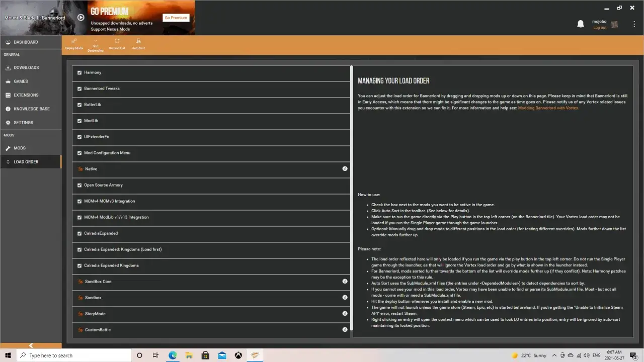Click info icon on the StoryMode entry

coord(345,314)
